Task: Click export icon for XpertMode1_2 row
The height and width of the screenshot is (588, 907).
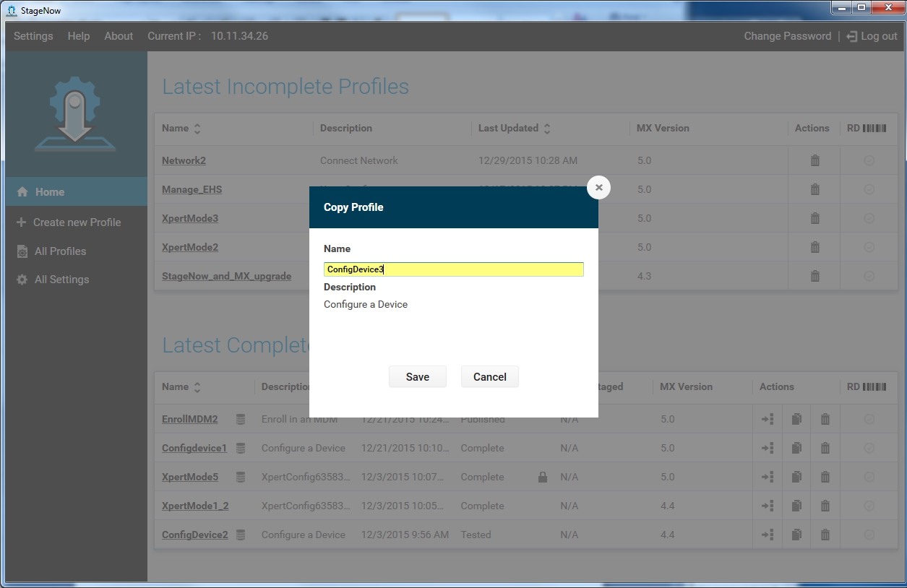Action: (768, 506)
